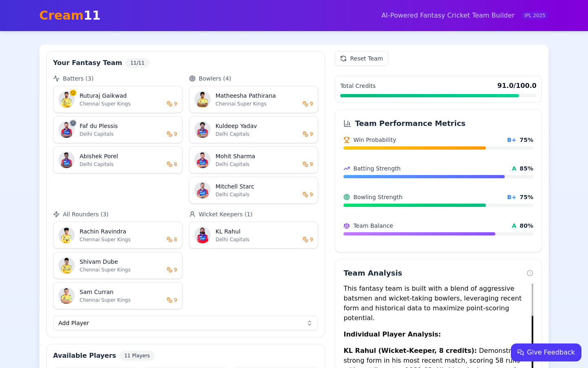Click KL Rahul's avatar photo
588x368 pixels.
click(x=203, y=235)
